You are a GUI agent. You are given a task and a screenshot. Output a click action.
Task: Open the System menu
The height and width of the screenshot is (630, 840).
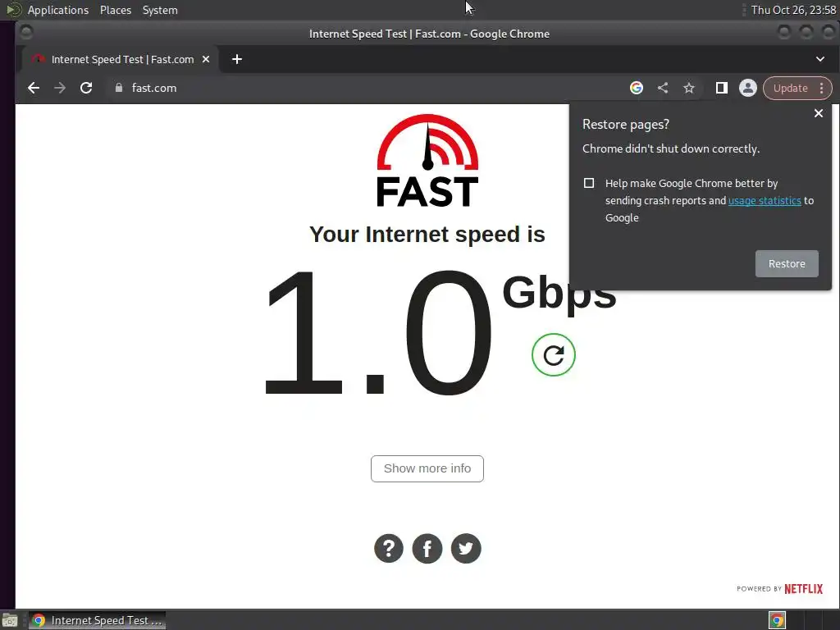coord(160,10)
